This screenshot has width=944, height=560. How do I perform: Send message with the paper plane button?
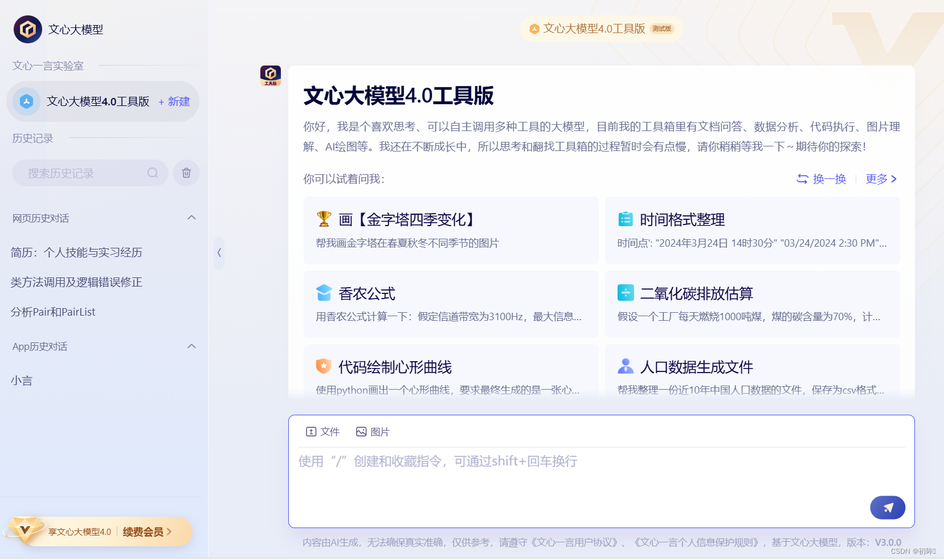pyautogui.click(x=888, y=508)
